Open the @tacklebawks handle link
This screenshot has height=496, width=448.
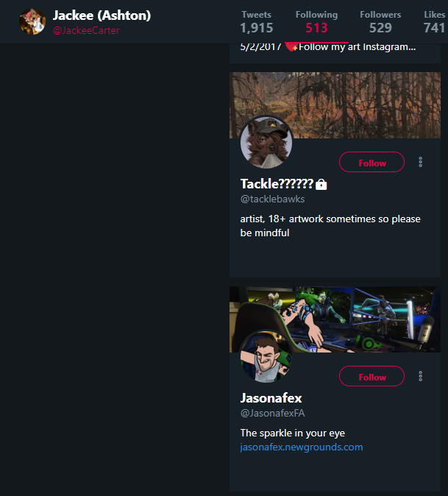272,199
